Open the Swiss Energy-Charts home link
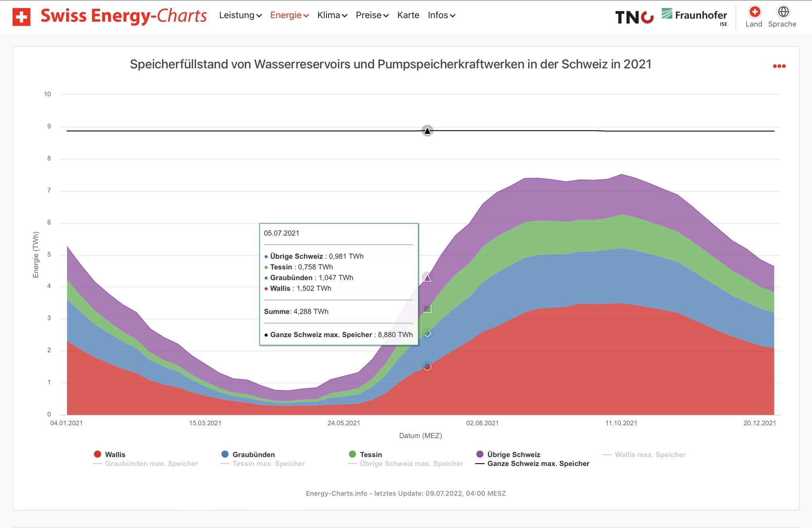Image resolution: width=812 pixels, height=528 pixels. [x=123, y=16]
